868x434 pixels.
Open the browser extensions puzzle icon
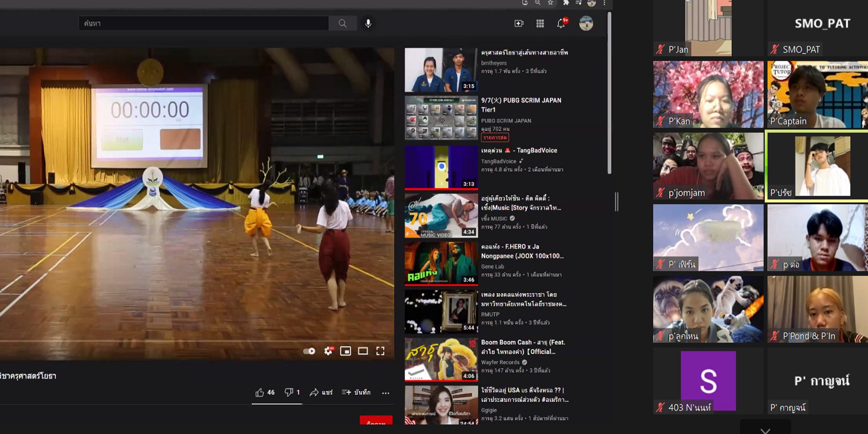[565, 3]
